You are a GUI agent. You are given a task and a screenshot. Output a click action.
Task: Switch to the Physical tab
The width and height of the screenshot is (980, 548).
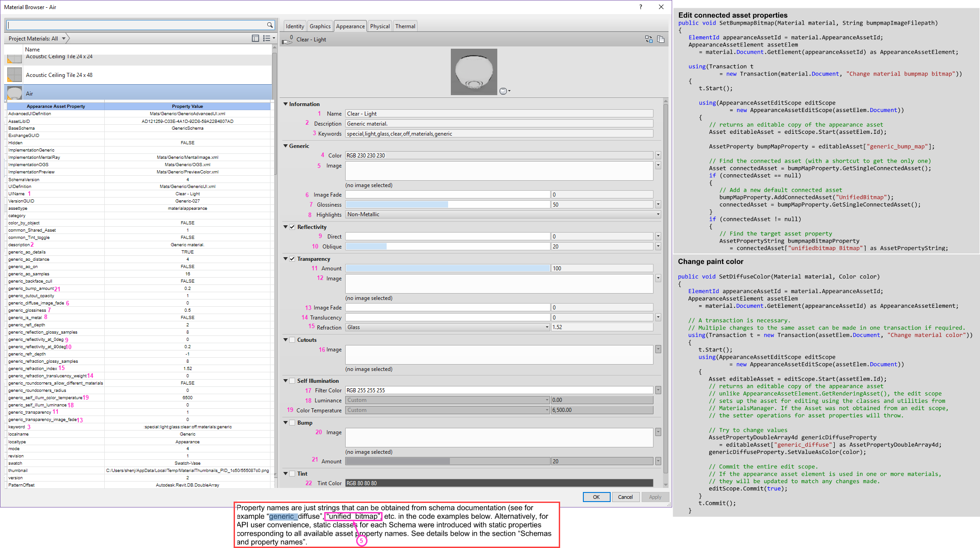point(380,26)
